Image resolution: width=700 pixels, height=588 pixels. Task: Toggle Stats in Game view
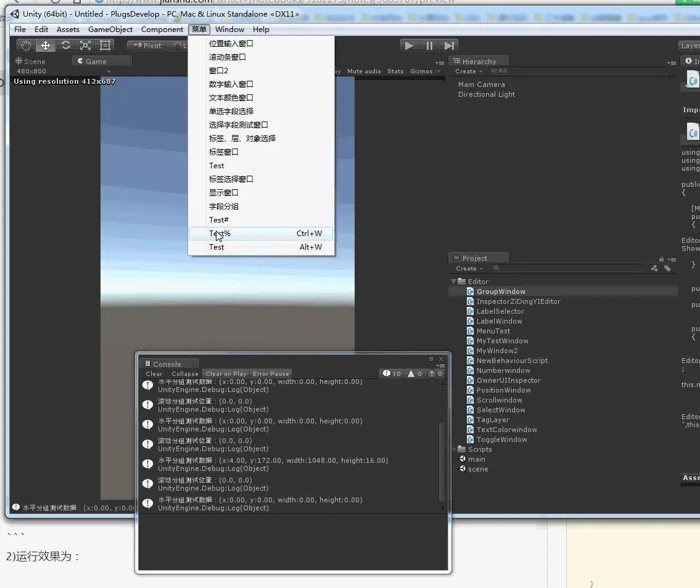coord(395,71)
